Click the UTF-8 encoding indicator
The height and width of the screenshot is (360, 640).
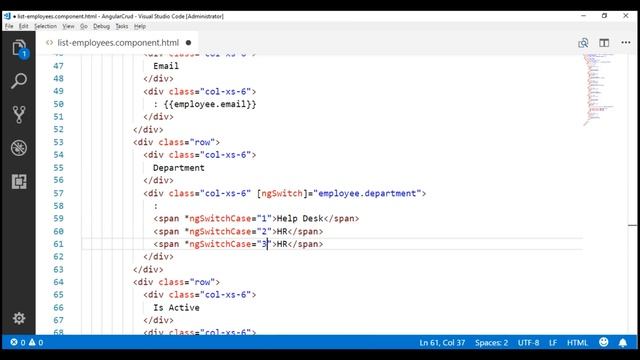(528, 342)
